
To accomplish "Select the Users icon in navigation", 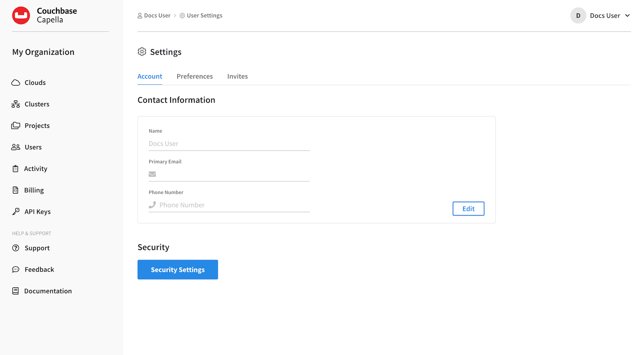I will [16, 147].
